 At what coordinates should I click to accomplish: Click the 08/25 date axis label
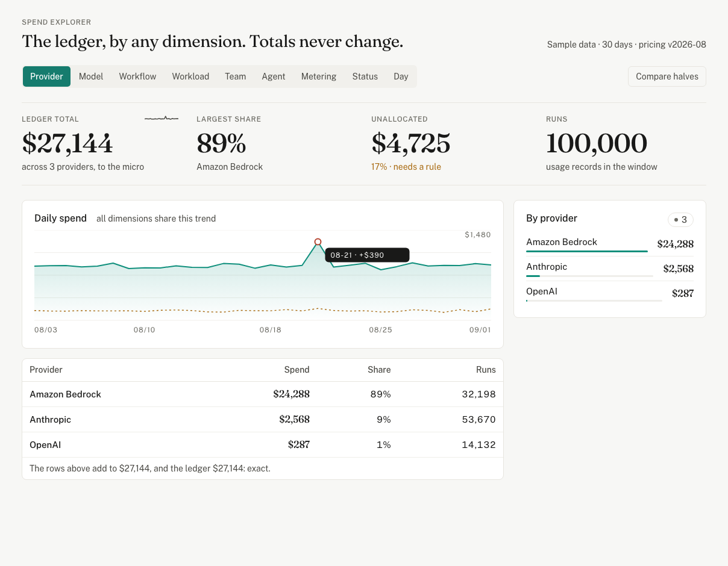tap(380, 330)
